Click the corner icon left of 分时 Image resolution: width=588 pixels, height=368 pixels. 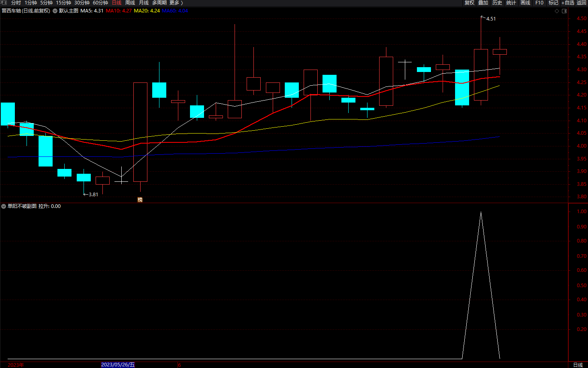click(x=4, y=3)
